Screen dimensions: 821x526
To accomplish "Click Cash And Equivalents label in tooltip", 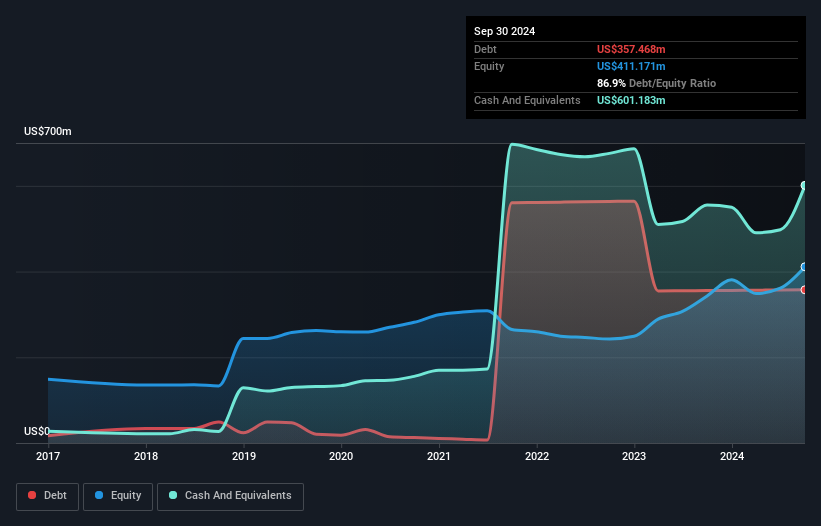I will (x=527, y=100).
